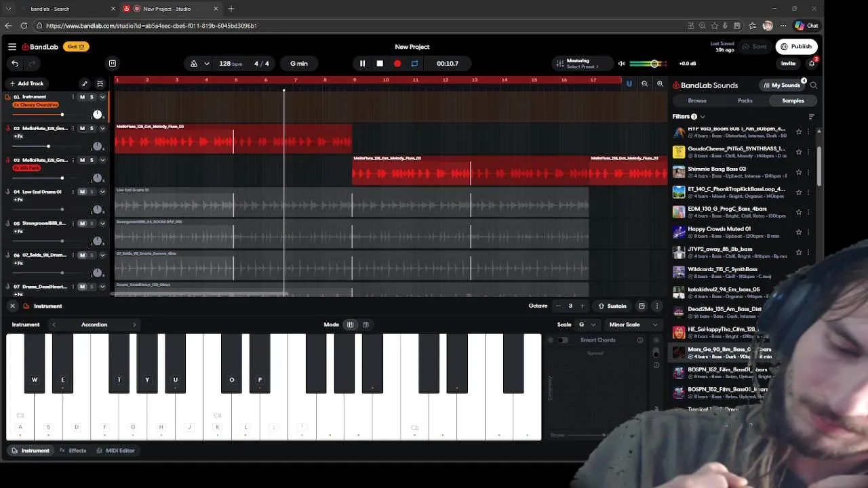The image size is (868, 488).
Task: Expand track 01 Instrument options chevron
Action: pyautogui.click(x=102, y=97)
